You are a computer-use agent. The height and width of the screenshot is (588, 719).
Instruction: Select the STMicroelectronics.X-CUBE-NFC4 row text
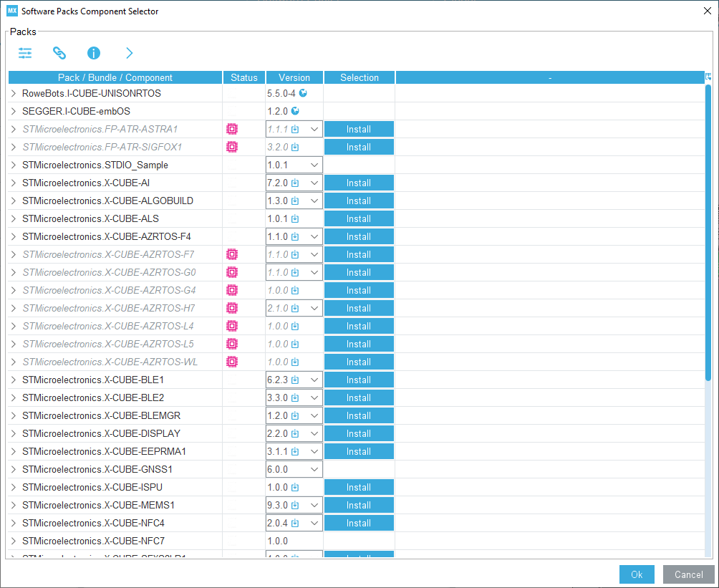[x=94, y=523]
